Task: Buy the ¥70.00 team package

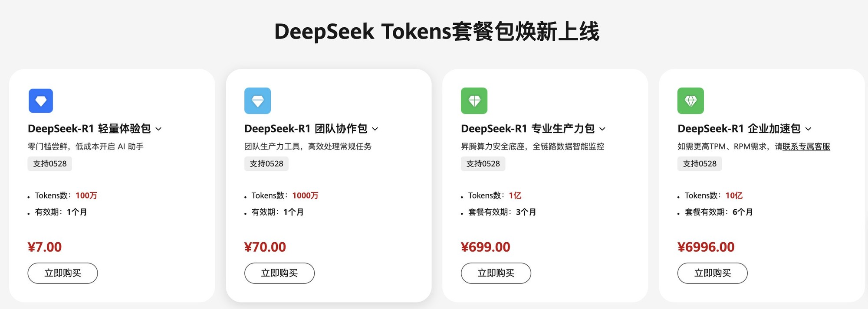Action: click(279, 273)
